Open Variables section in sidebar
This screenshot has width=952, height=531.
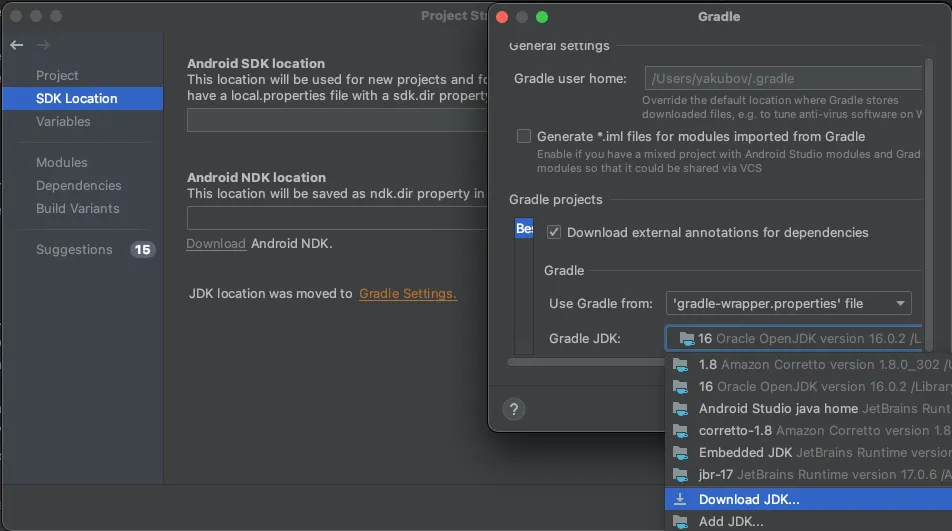(x=63, y=121)
